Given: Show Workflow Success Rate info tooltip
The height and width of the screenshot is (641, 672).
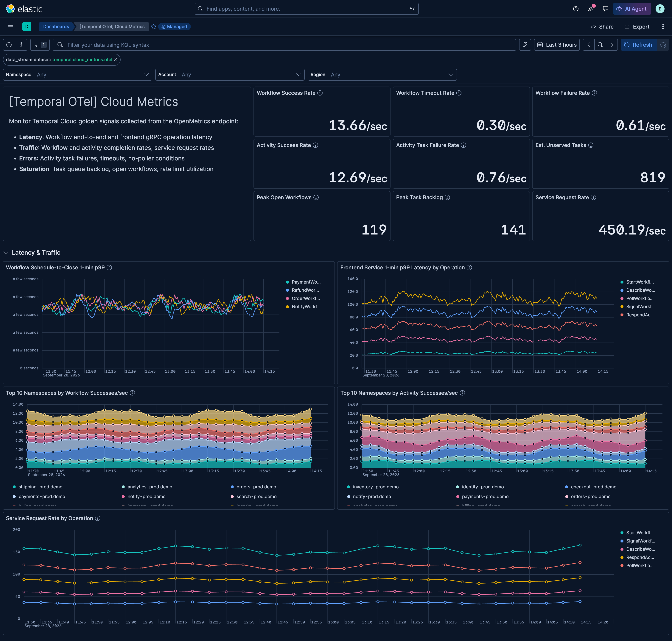Looking at the screenshot, I should click(320, 93).
